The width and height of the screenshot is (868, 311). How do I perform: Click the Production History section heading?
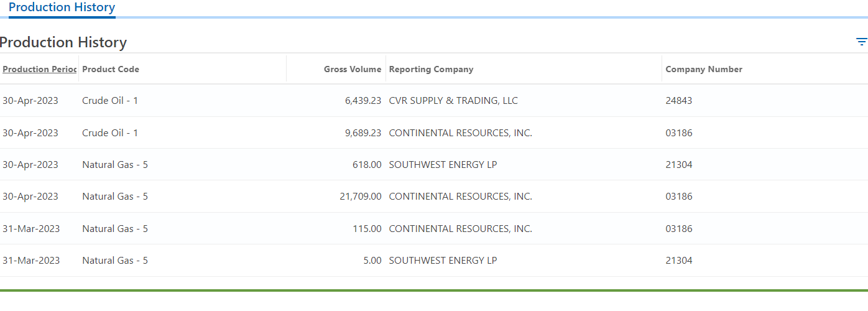(x=63, y=42)
